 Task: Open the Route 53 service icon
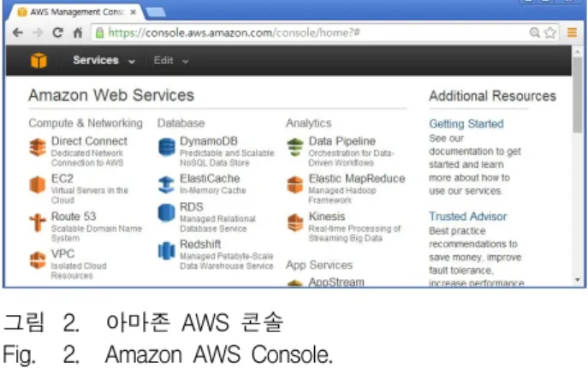(x=38, y=223)
